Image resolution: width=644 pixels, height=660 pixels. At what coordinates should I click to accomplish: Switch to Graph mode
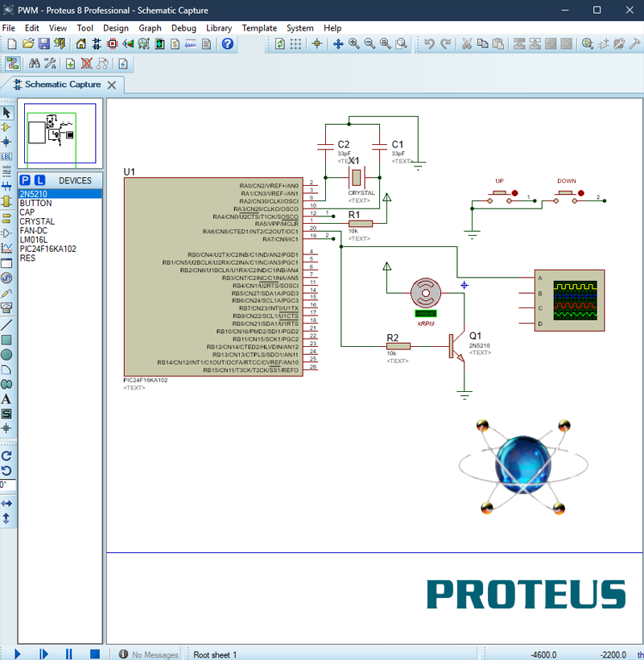[x=6, y=248]
